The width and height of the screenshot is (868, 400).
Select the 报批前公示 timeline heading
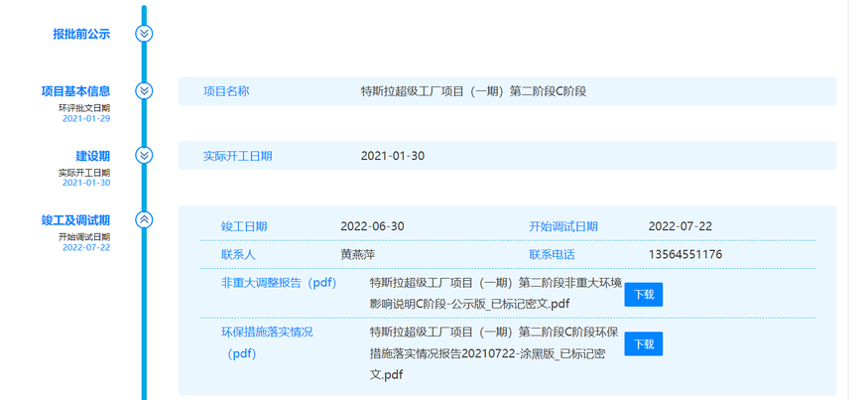click(x=81, y=34)
